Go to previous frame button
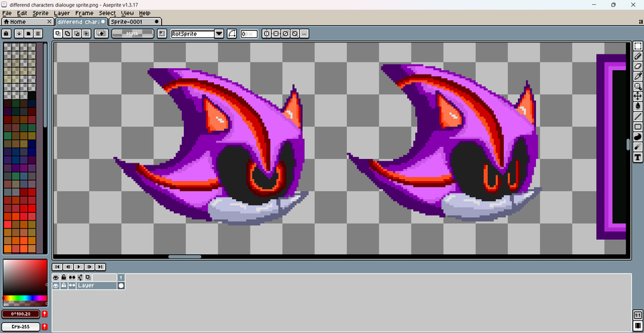The width and height of the screenshot is (644, 333). (69, 267)
